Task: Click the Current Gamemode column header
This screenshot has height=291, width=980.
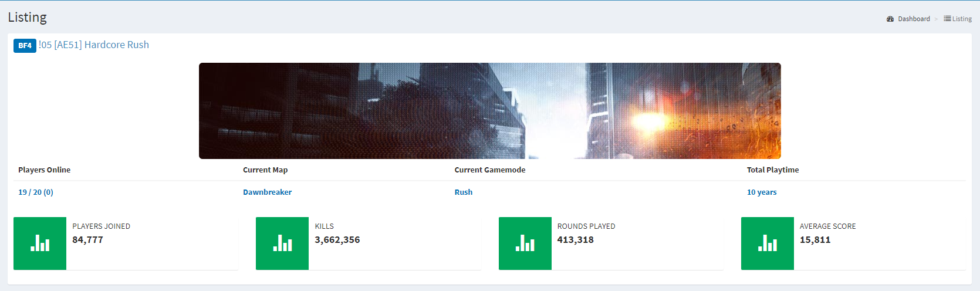Action: pos(490,170)
